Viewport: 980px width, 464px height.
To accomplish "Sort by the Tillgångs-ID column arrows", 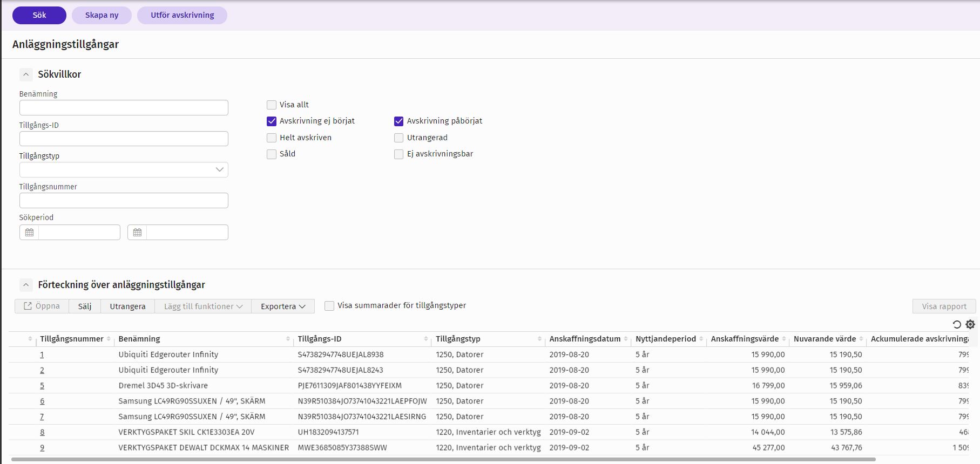I will (x=426, y=339).
